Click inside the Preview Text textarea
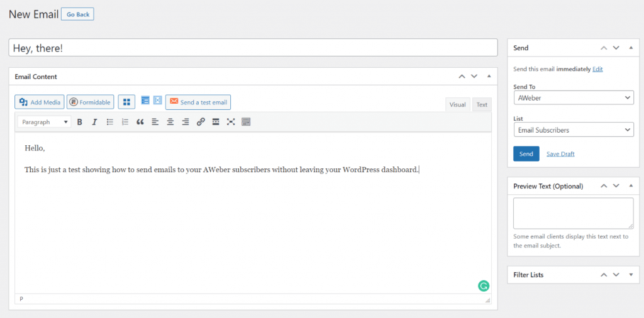The image size is (644, 318). [x=574, y=214]
